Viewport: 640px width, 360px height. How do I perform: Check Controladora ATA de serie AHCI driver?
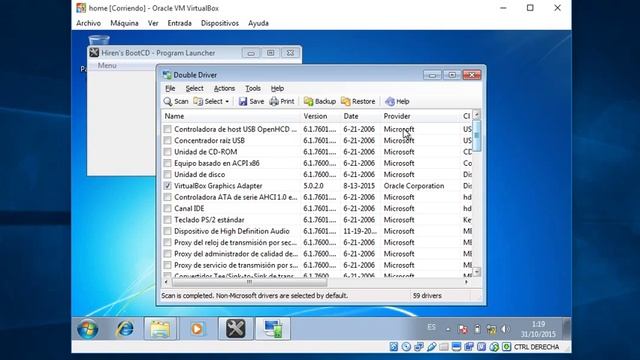167,197
